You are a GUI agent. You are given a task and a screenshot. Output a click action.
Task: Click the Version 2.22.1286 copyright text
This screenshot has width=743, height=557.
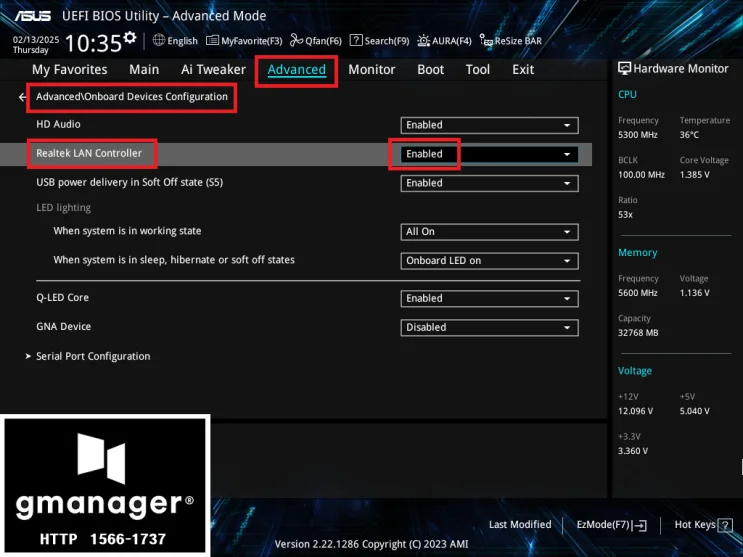(x=372, y=544)
